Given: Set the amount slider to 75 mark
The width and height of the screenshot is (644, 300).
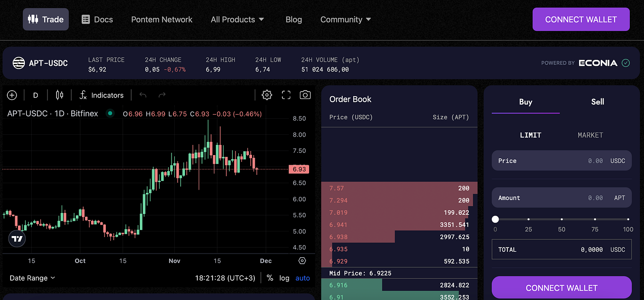Looking at the screenshot, I should (595, 219).
